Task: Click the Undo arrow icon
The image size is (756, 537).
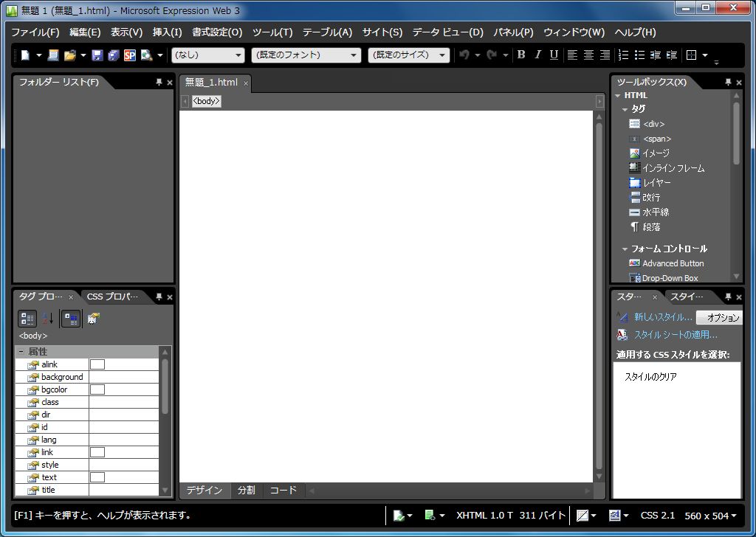Action: point(464,55)
